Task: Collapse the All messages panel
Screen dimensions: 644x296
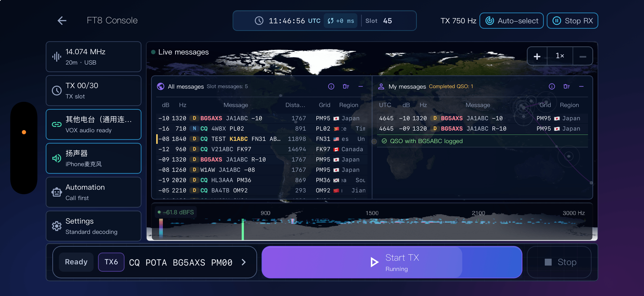Action: click(x=361, y=86)
